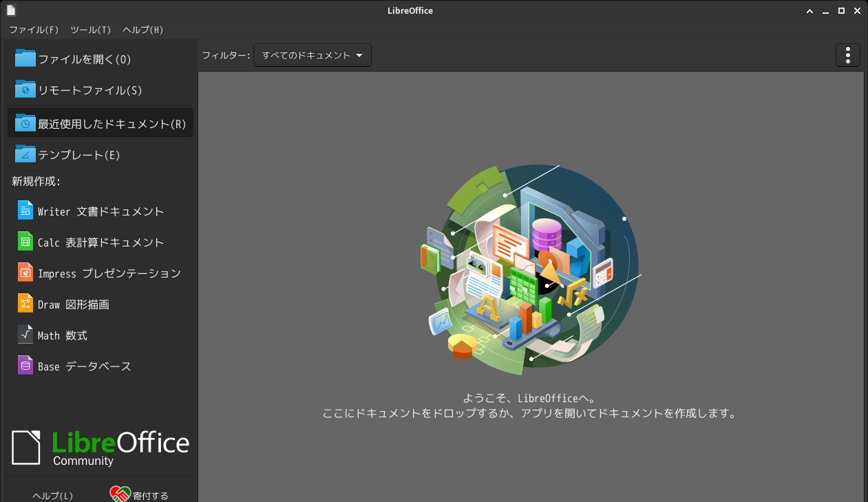Viewport: 868px width, 502px height.
Task: Click the document icon in title bar
Action: click(x=10, y=10)
